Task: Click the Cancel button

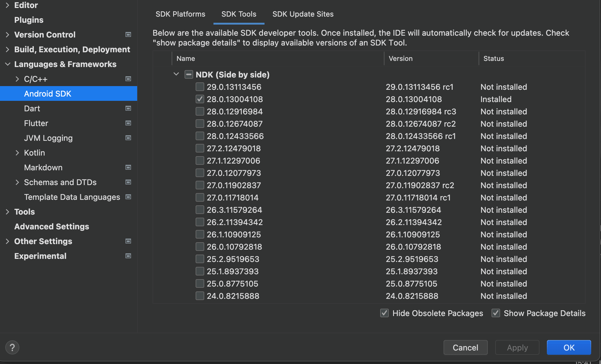Action: (465, 347)
